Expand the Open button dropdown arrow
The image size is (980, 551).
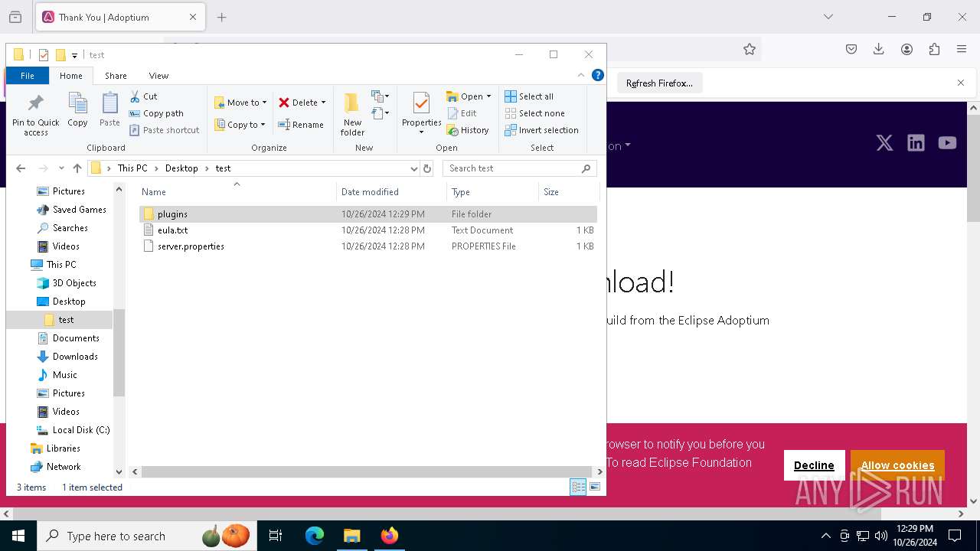(488, 96)
